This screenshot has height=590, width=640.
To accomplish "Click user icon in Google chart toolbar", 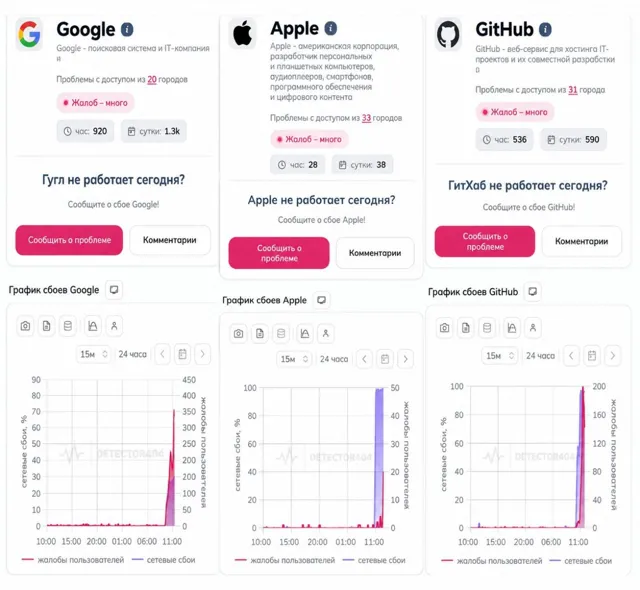I will click(114, 326).
